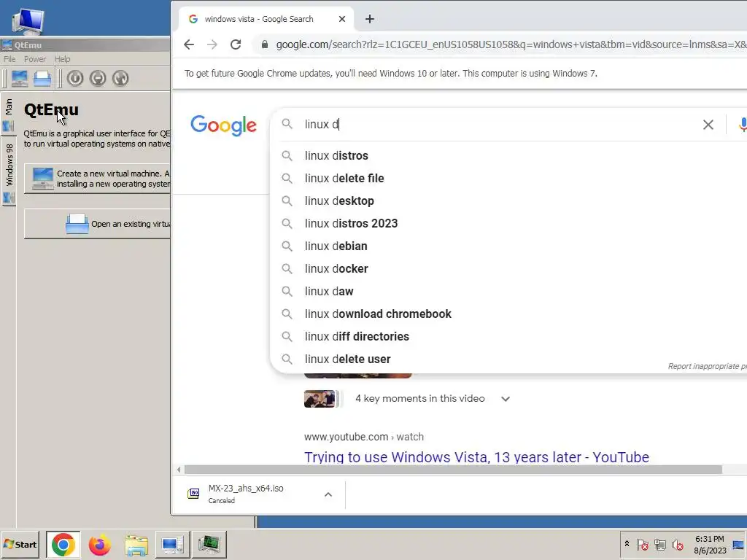747x560 pixels.
Task: Click Open an existing virtual machine button
Action: (97, 224)
